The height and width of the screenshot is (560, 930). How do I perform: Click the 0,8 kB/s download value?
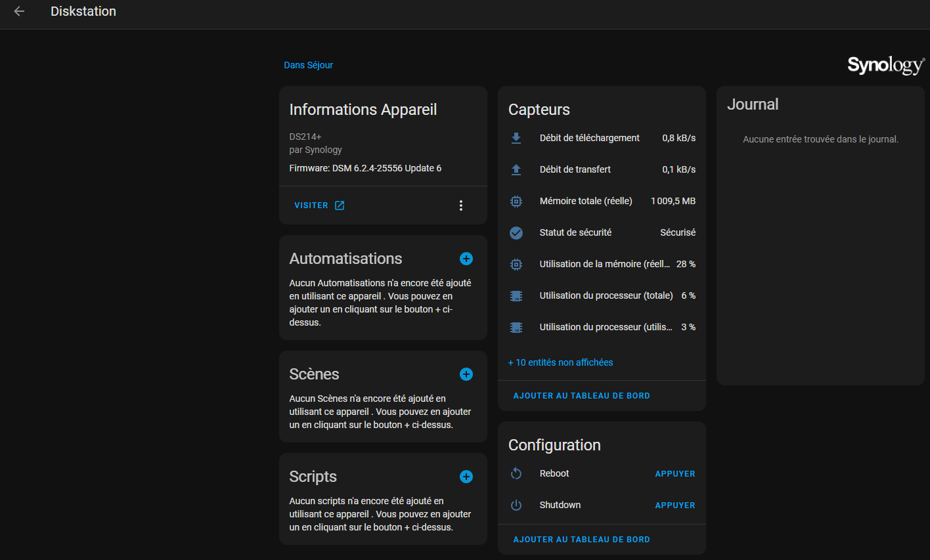[x=679, y=138]
